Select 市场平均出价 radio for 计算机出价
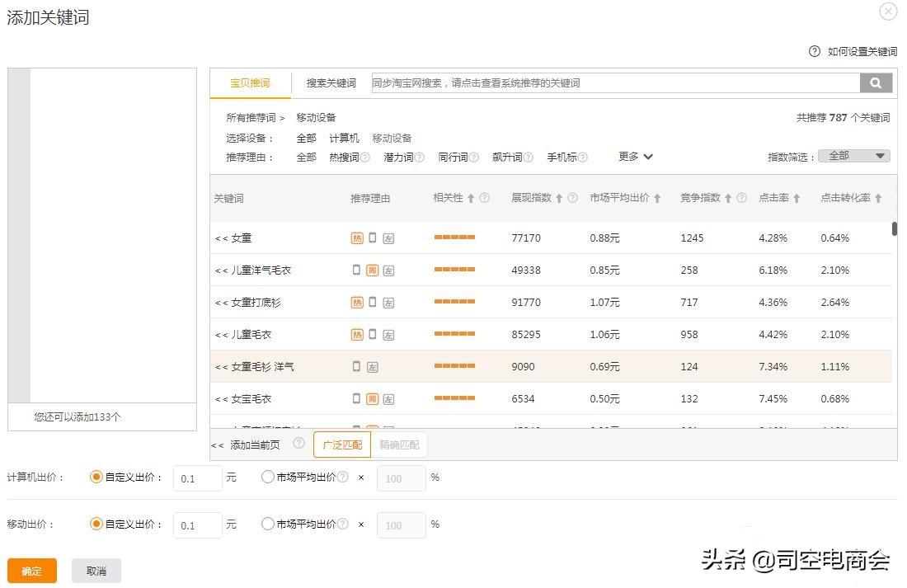 pyautogui.click(x=267, y=477)
